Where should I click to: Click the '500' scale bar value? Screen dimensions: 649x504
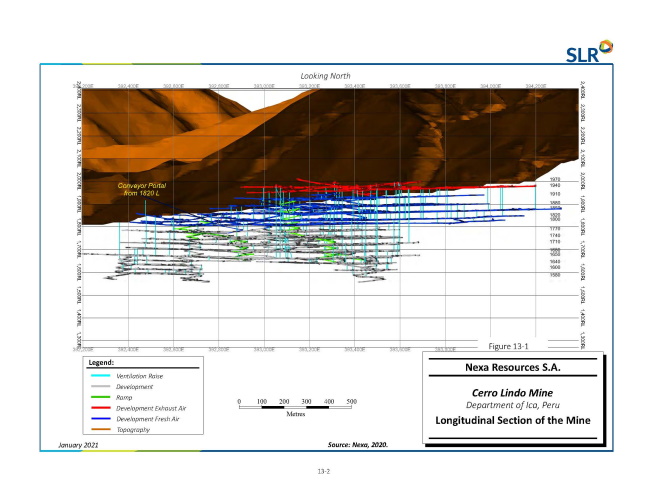click(x=351, y=401)
